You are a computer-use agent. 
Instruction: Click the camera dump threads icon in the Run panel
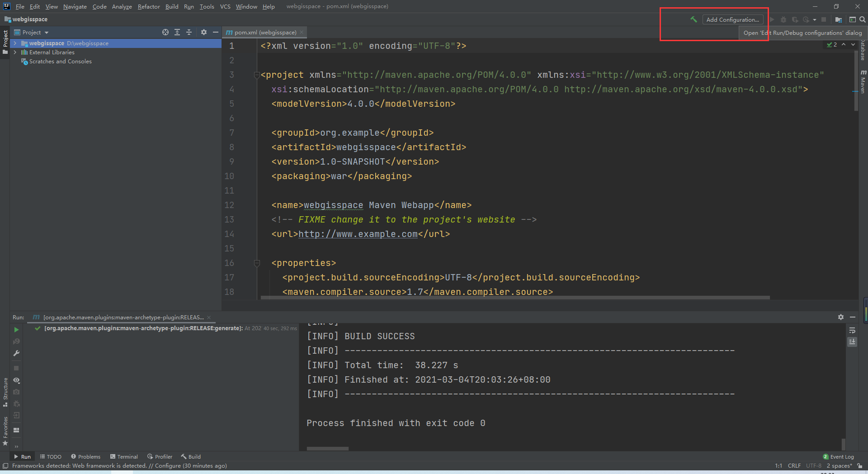[16, 392]
